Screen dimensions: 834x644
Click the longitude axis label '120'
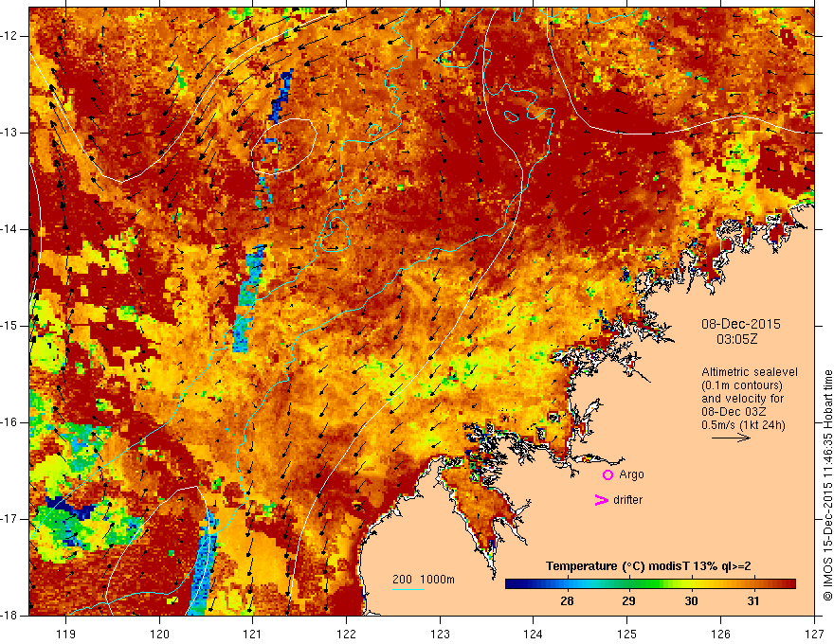click(159, 634)
